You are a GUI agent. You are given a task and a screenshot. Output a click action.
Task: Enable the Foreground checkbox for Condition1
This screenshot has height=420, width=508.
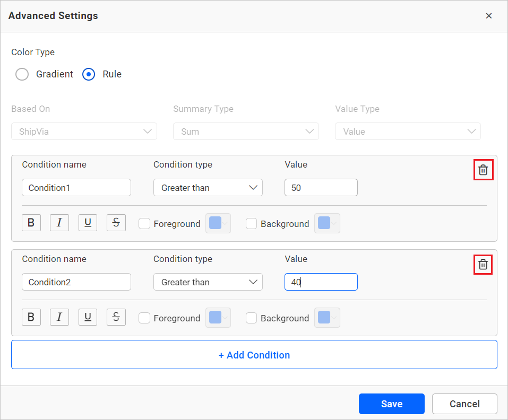(144, 224)
